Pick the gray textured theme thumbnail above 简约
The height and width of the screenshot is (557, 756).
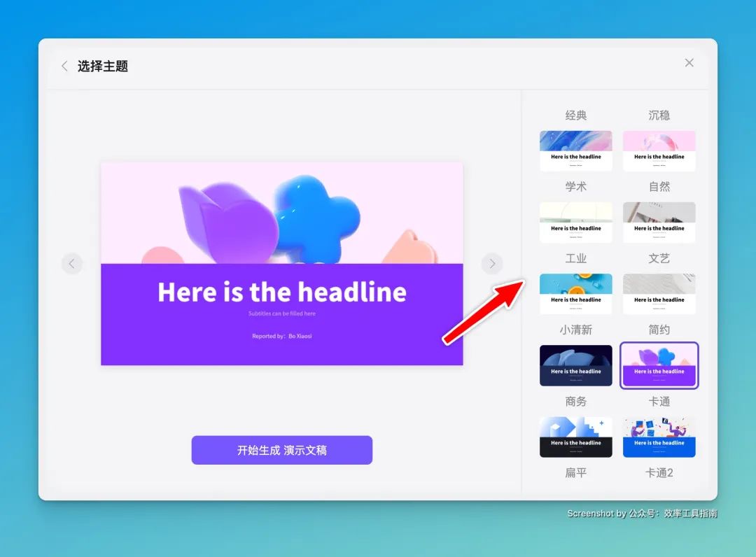pyautogui.click(x=659, y=294)
